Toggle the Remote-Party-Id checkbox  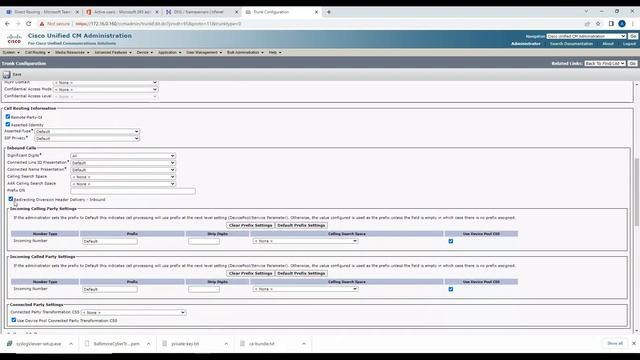point(8,117)
